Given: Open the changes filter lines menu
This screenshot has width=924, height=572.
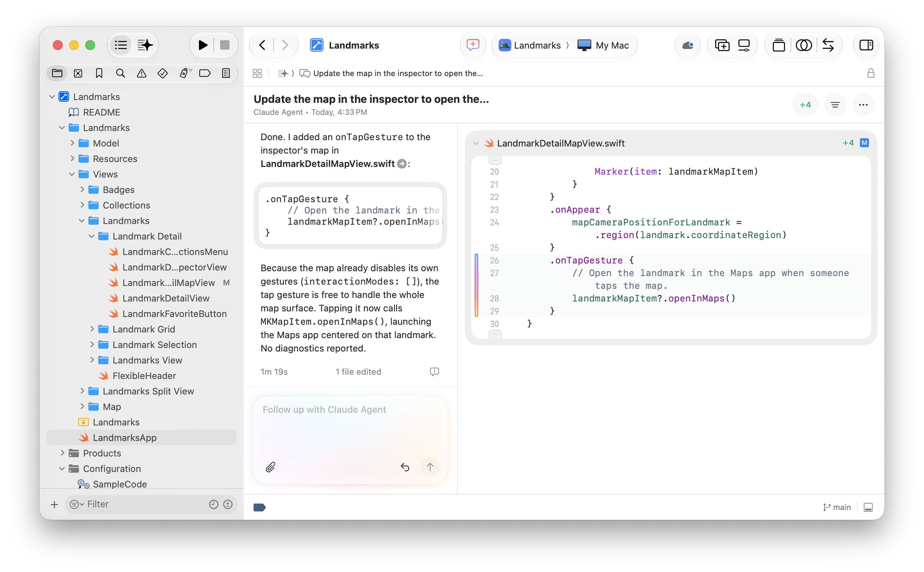Looking at the screenshot, I should (x=835, y=105).
